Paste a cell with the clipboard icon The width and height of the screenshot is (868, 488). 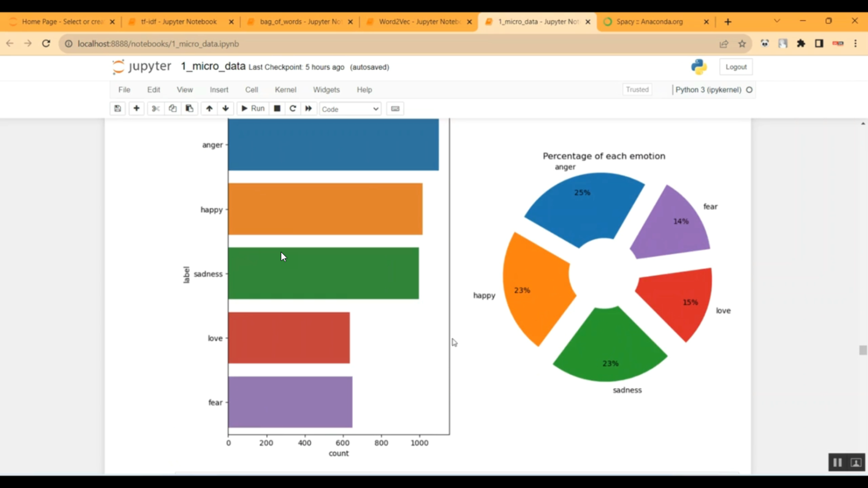coord(189,108)
